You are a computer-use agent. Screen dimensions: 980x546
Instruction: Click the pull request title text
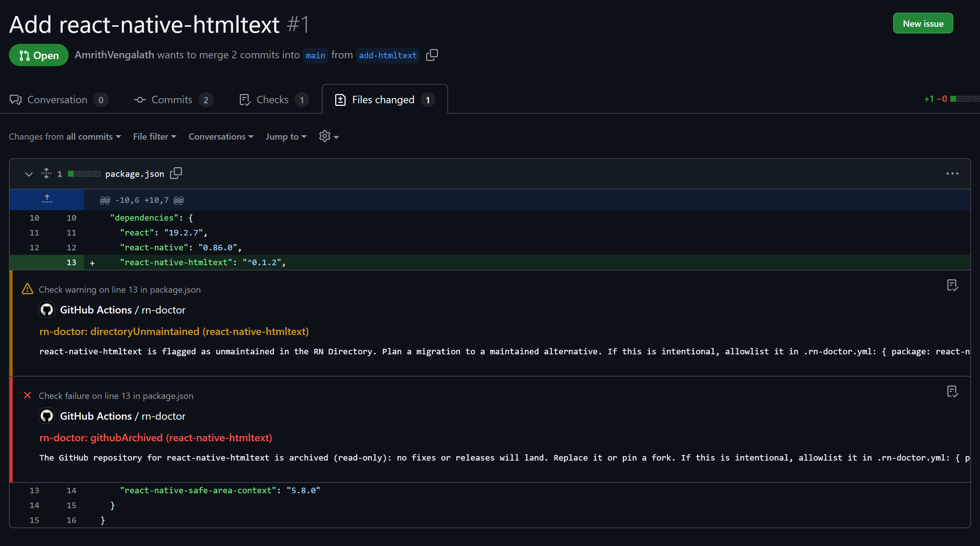144,25
